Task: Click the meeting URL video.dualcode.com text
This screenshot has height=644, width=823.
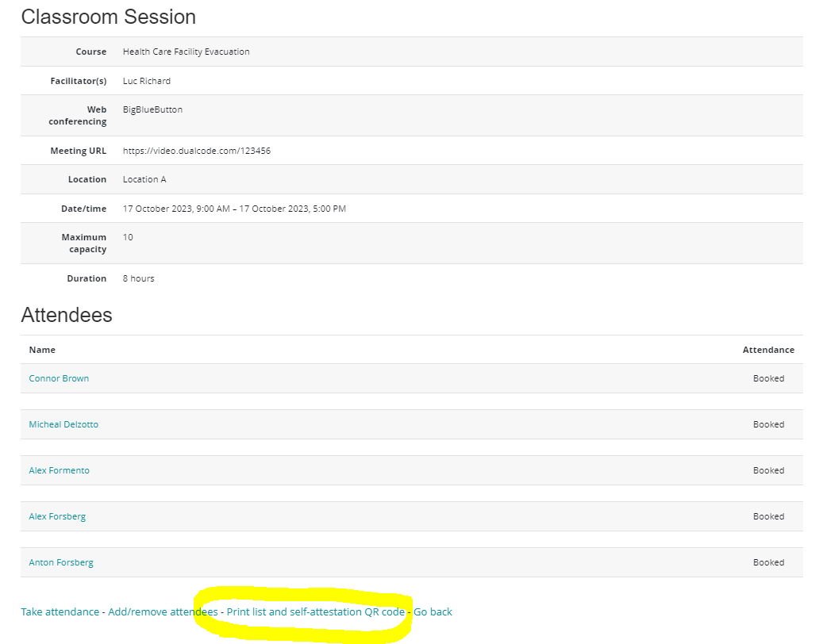Action: pyautogui.click(x=196, y=151)
